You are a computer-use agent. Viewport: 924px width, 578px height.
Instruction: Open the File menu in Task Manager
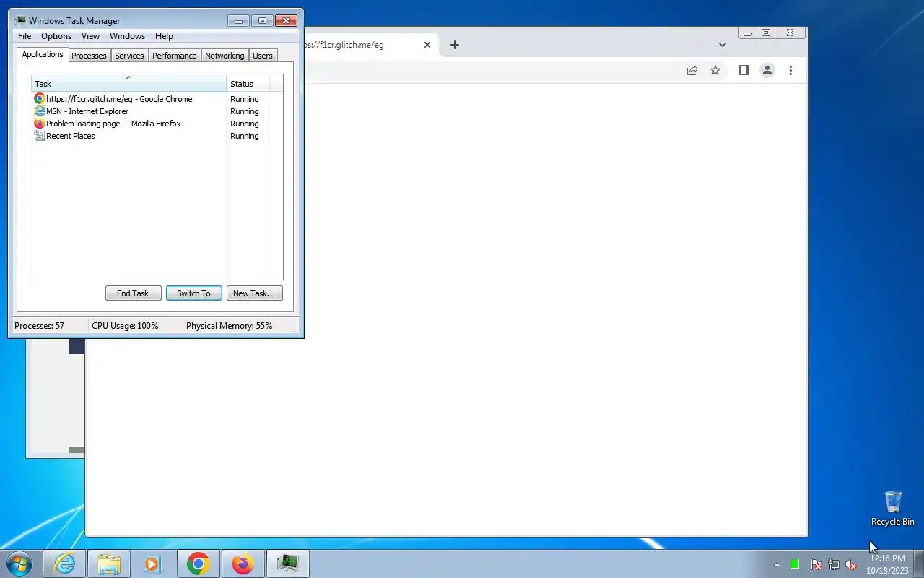tap(25, 36)
